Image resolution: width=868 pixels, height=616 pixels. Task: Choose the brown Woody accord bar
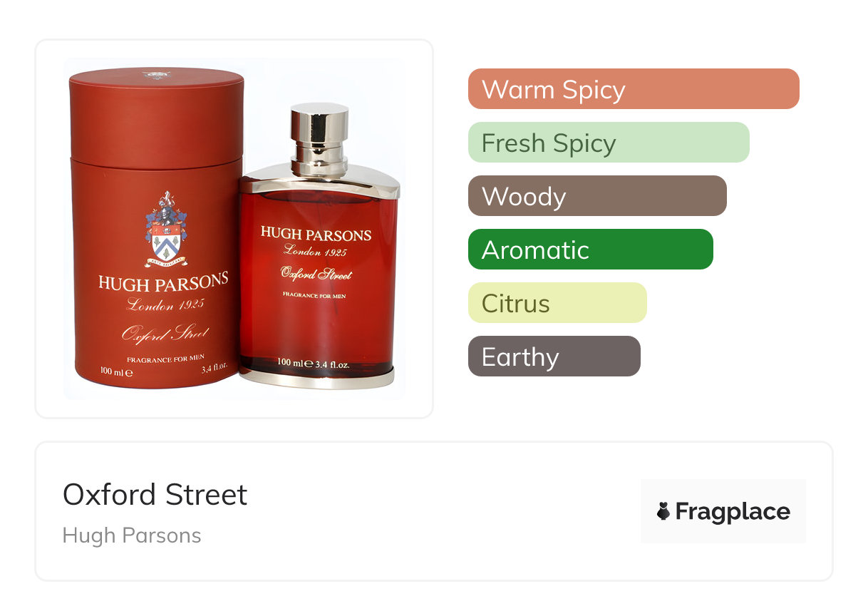pyautogui.click(x=597, y=196)
